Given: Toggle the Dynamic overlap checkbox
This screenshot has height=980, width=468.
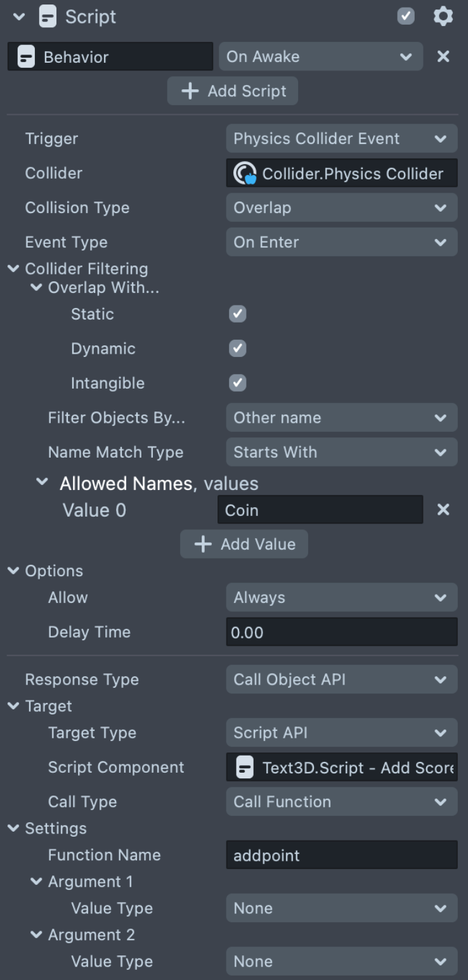Looking at the screenshot, I should [x=237, y=348].
